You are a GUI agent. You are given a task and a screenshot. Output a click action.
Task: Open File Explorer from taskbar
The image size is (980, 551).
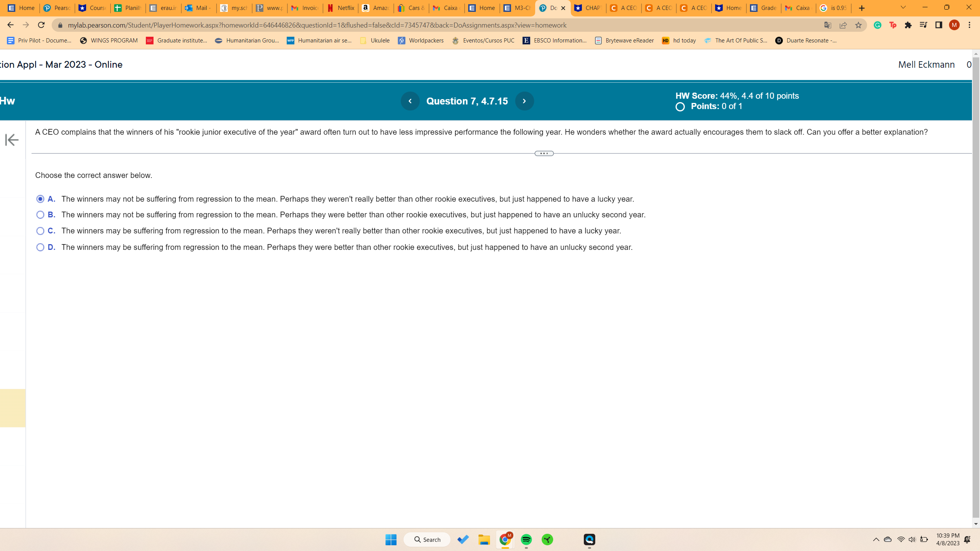(x=484, y=540)
